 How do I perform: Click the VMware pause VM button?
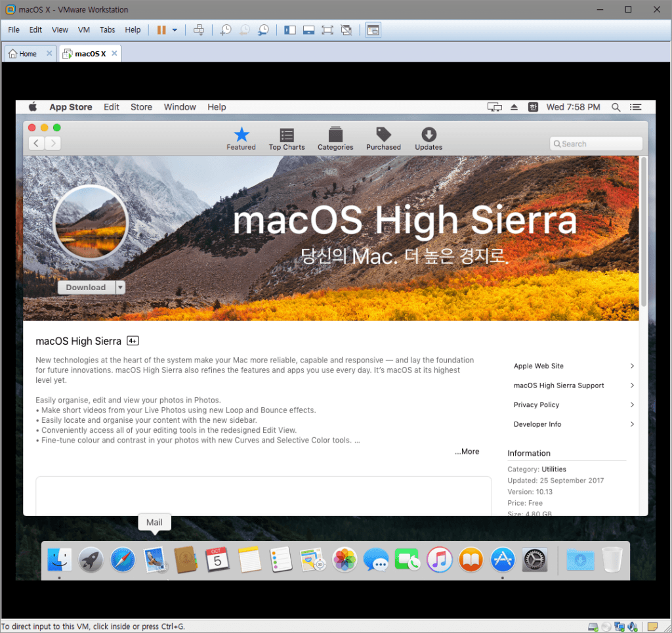[x=161, y=30]
